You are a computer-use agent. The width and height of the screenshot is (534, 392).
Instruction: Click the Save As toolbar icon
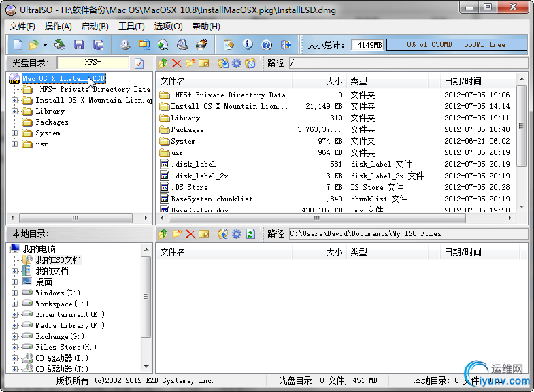pyautogui.click(x=98, y=45)
